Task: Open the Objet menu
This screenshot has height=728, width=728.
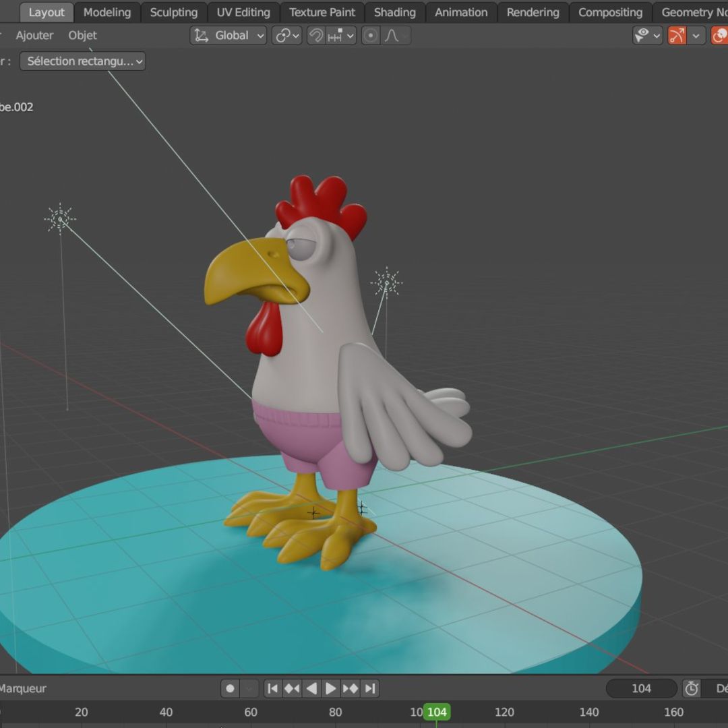Action: click(83, 35)
